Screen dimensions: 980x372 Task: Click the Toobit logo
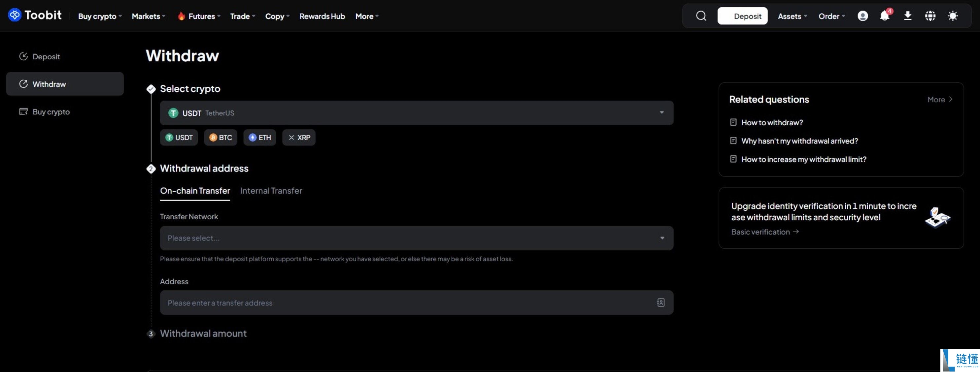click(x=35, y=15)
